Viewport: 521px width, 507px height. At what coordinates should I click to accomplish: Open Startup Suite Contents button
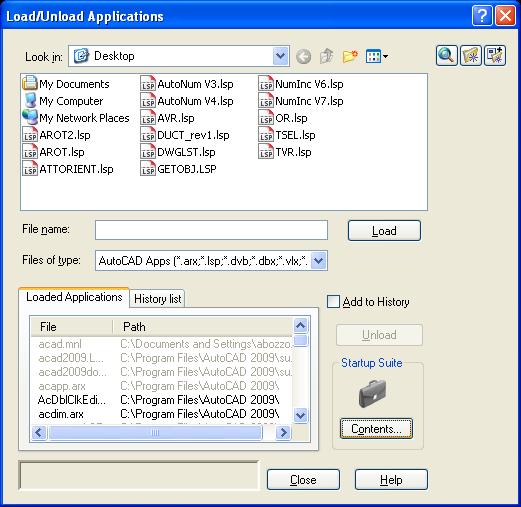[376, 429]
